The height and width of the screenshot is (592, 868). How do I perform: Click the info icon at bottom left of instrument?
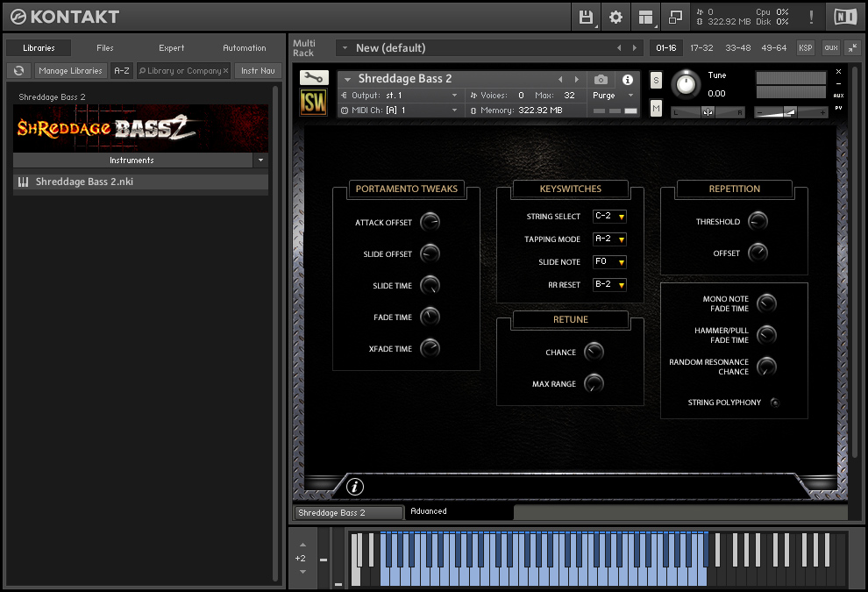pos(355,487)
